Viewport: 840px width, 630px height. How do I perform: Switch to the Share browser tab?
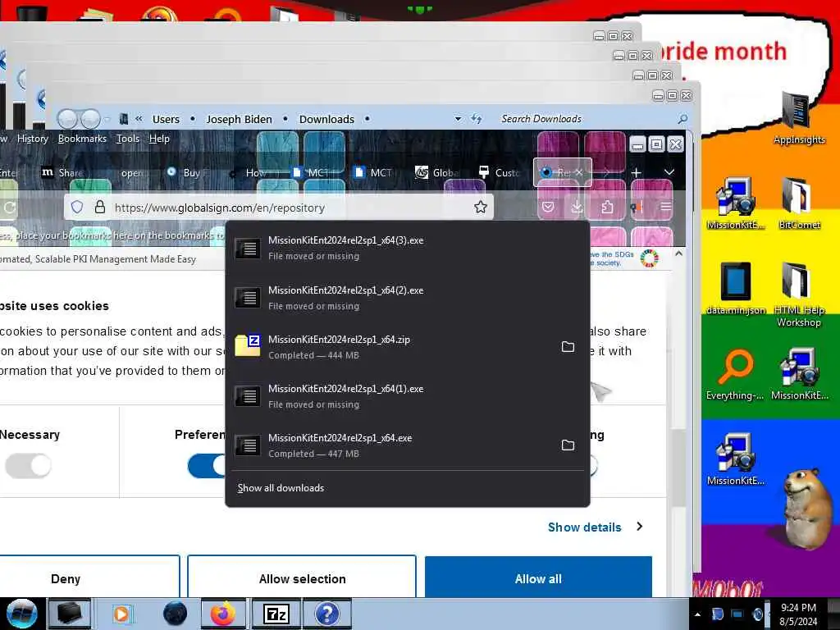click(x=63, y=172)
